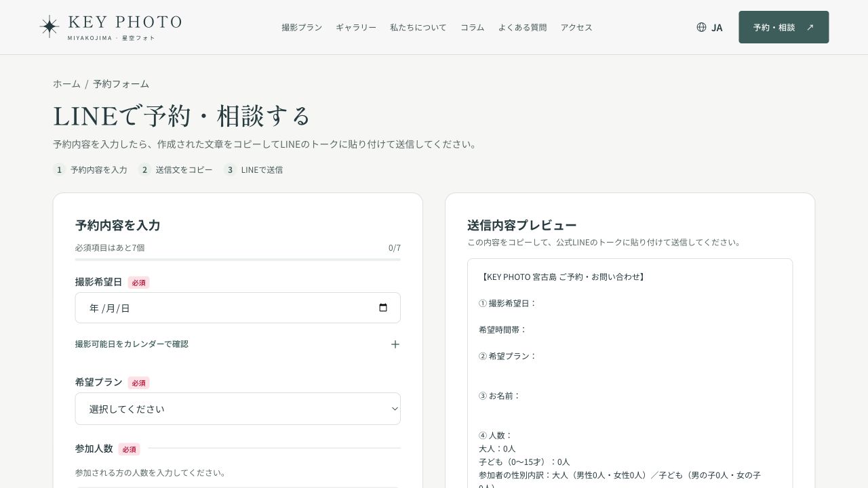Open the コラム menu item
Viewport: 868px width, 488px height.
tap(473, 27)
